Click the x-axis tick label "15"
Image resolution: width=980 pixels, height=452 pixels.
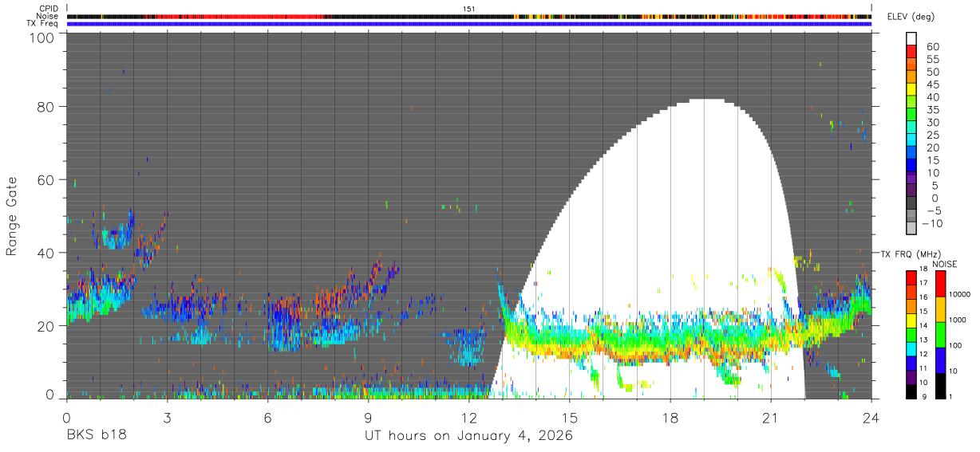[569, 417]
